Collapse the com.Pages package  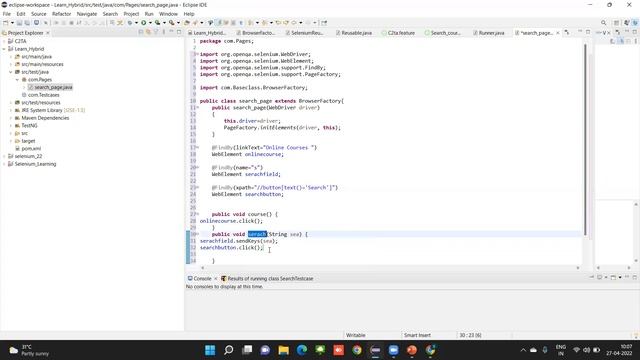click(x=17, y=80)
